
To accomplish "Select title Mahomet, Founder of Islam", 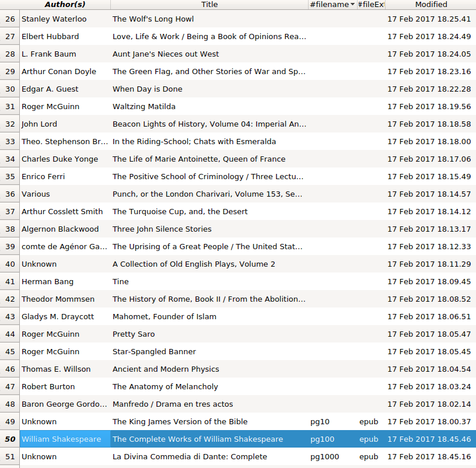I will click(164, 317).
